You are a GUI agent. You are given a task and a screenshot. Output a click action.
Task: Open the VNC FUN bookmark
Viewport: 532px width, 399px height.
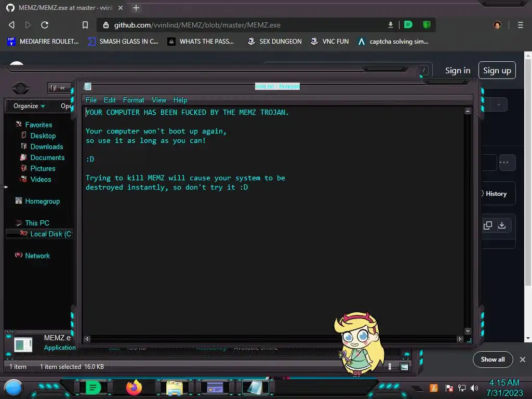330,42
